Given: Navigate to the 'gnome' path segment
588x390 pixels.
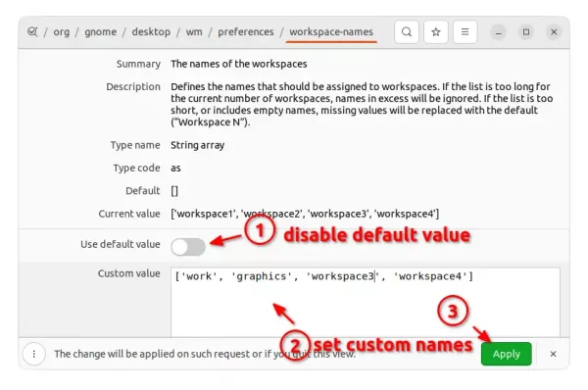Looking at the screenshot, I should (101, 32).
